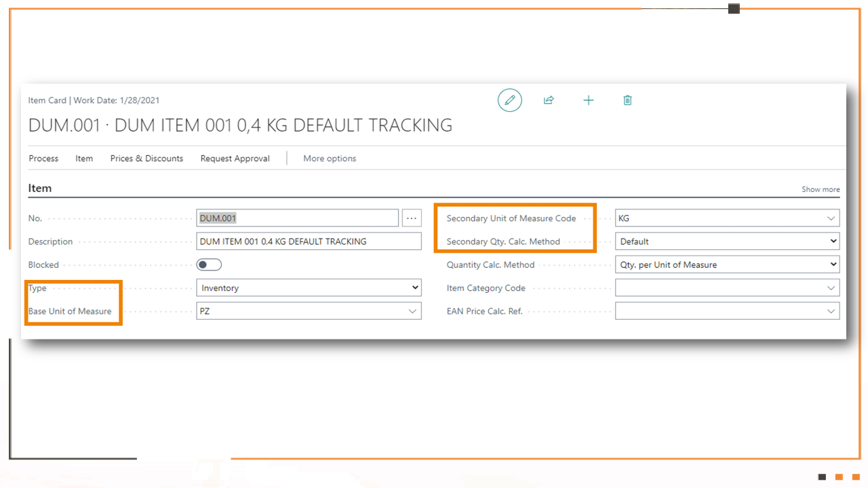Click the Description input field
Viewport: 868px width, 488px height.
click(x=309, y=241)
